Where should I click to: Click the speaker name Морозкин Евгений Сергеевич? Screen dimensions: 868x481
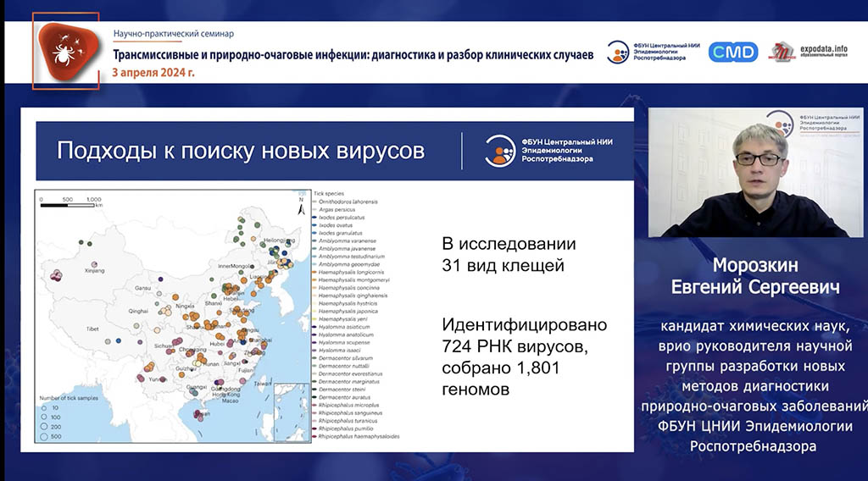click(755, 276)
